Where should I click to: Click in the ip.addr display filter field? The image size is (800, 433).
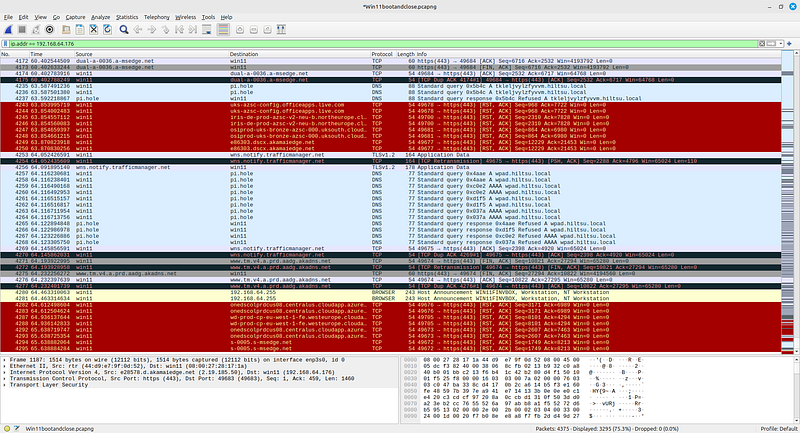383,44
